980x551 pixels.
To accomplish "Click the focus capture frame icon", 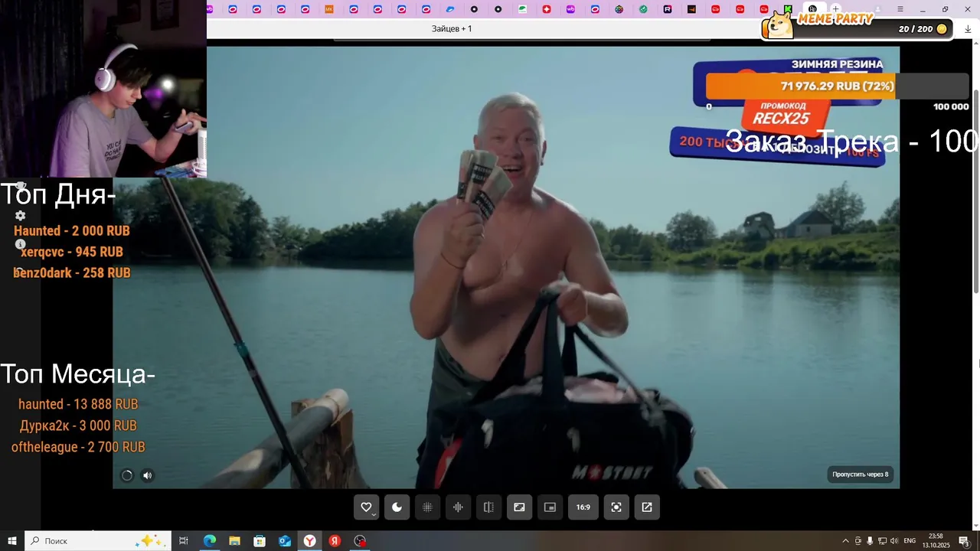I will click(616, 507).
